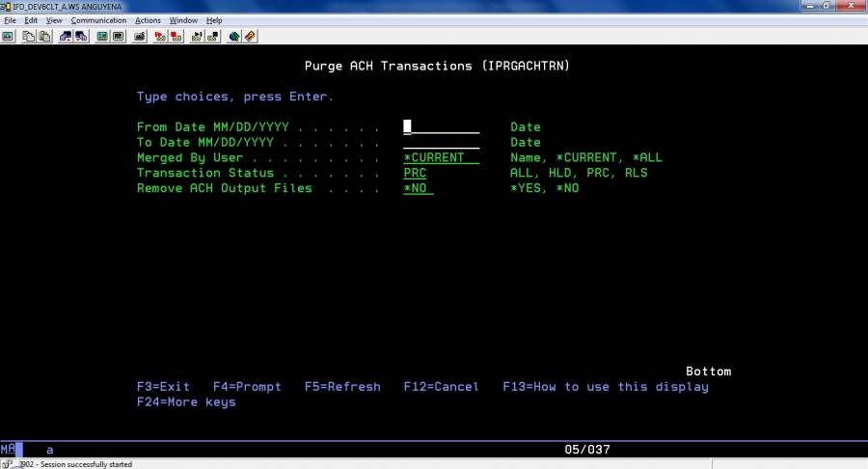Click the globe Support icon
Viewport: 868px width, 469px height.
[x=234, y=37]
